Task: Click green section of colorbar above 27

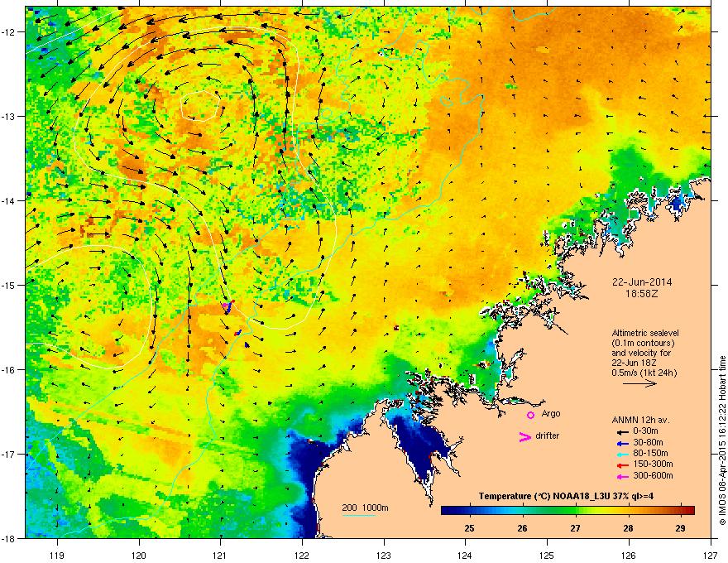Action: point(575,511)
